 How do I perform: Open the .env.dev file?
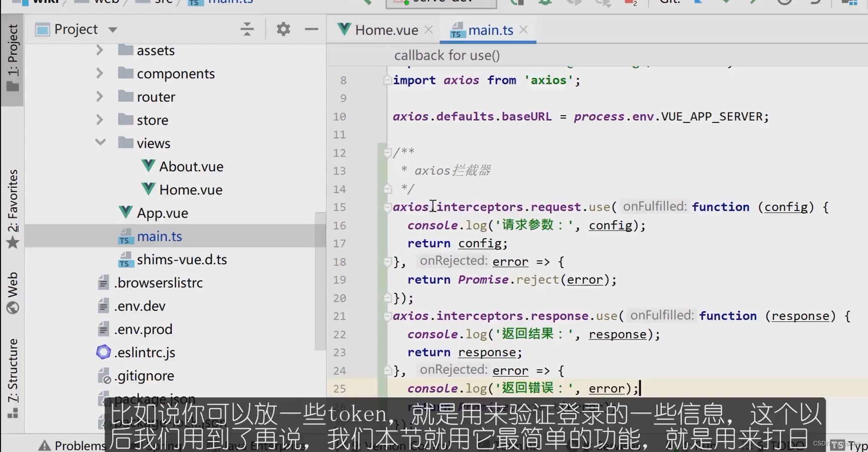[x=139, y=306]
